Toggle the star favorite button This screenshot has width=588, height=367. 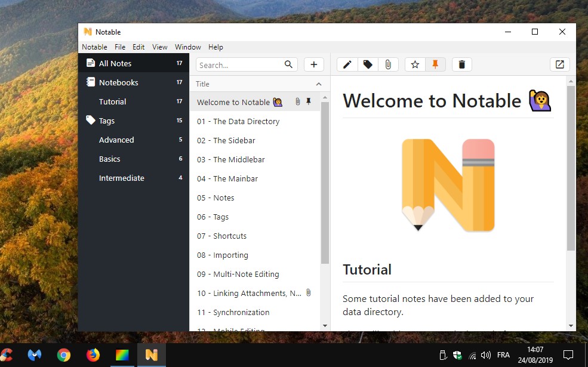click(415, 64)
